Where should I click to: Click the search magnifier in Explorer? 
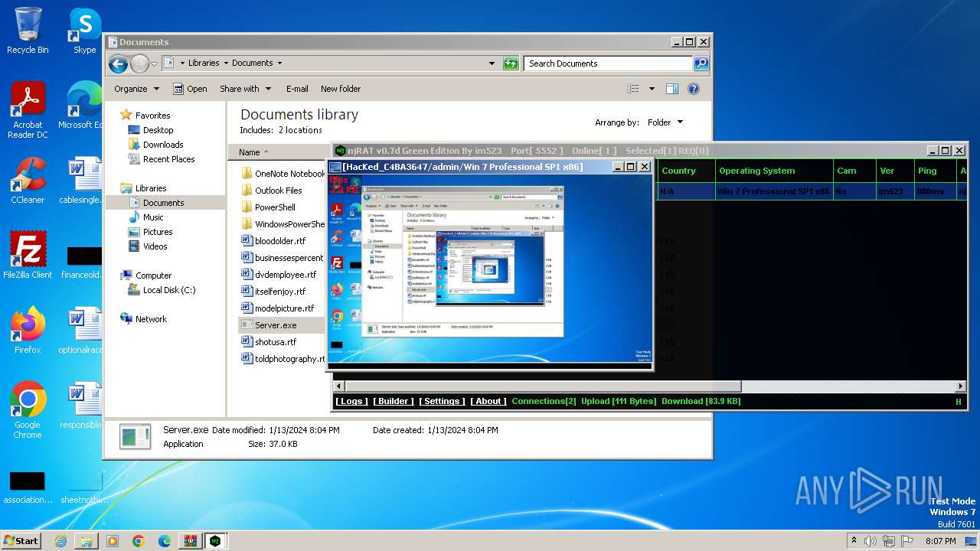pyautogui.click(x=701, y=64)
